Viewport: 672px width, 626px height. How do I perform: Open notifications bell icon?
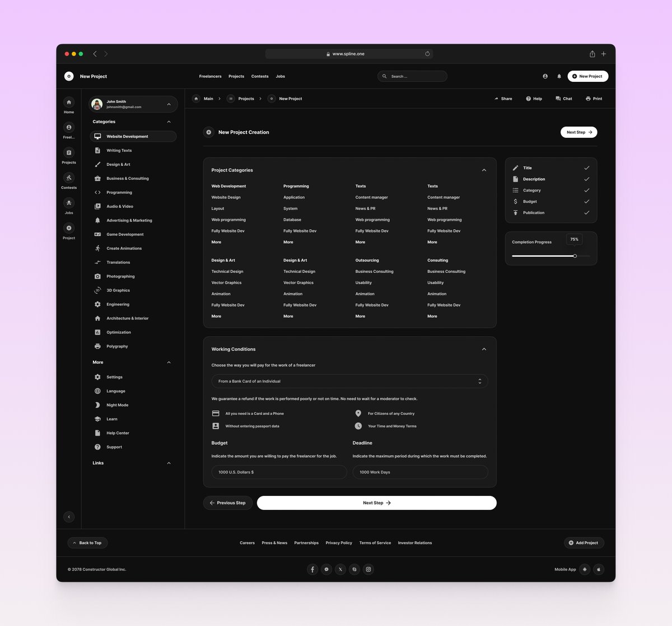pos(559,76)
